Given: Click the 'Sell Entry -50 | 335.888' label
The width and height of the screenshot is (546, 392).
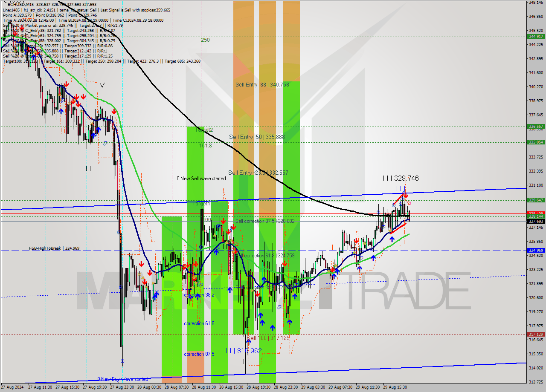Looking at the screenshot, I should 257,137.
